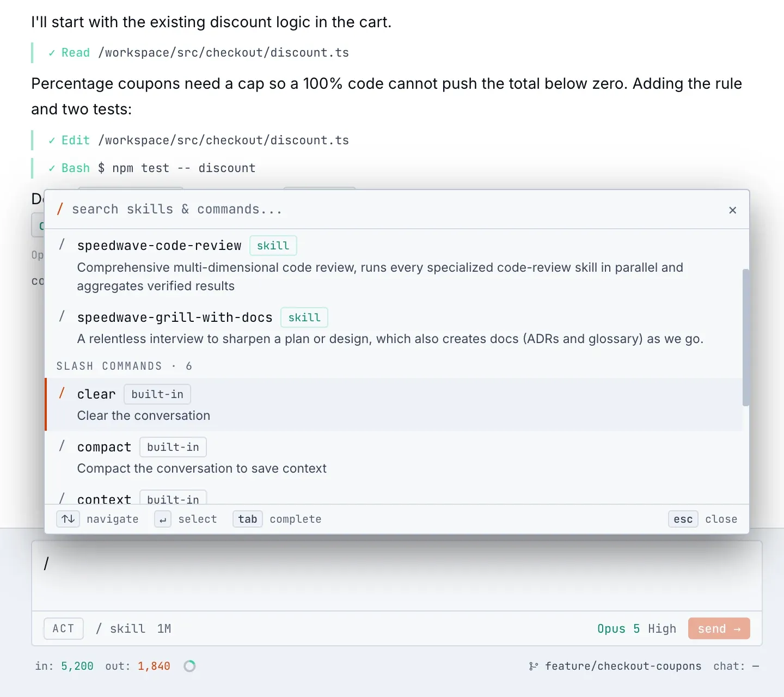Toggle the ACT mode button

click(63, 628)
